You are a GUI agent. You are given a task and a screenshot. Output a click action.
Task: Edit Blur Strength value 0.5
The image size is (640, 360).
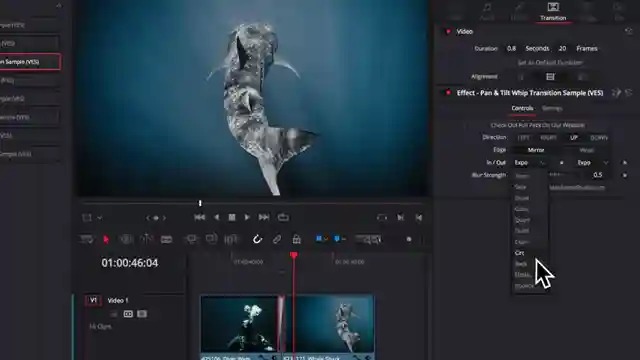pyautogui.click(x=598, y=175)
